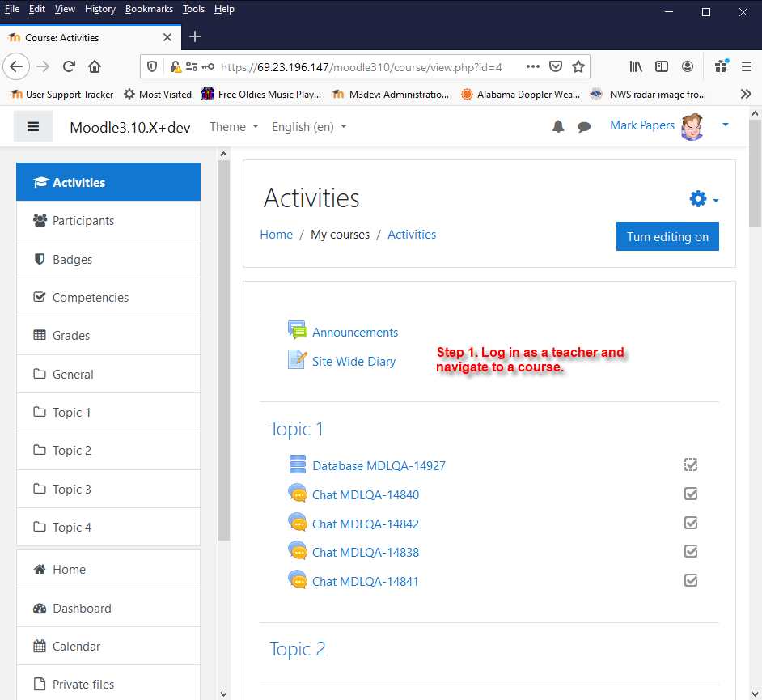Image resolution: width=762 pixels, height=700 pixels.
Task: Click the Home breadcrumb link
Action: click(277, 235)
